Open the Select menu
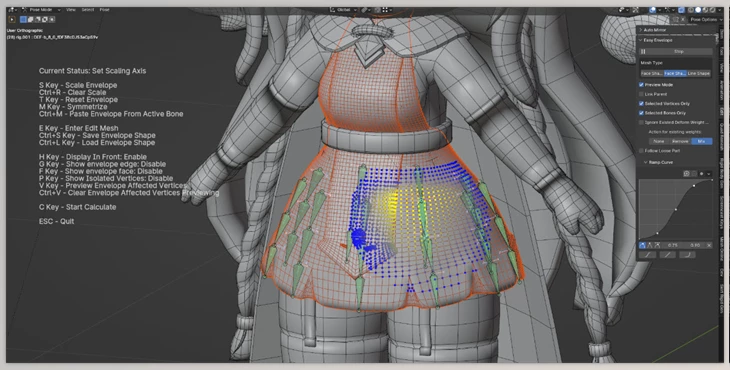 coord(88,10)
